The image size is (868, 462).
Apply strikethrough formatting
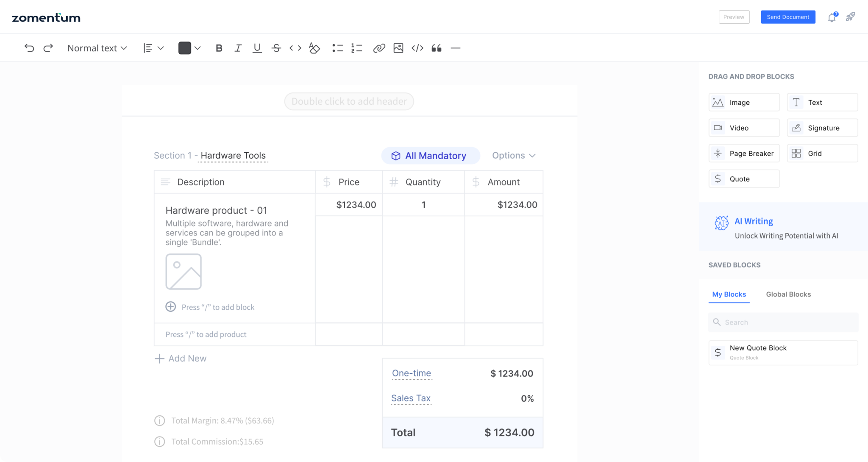pyautogui.click(x=276, y=48)
